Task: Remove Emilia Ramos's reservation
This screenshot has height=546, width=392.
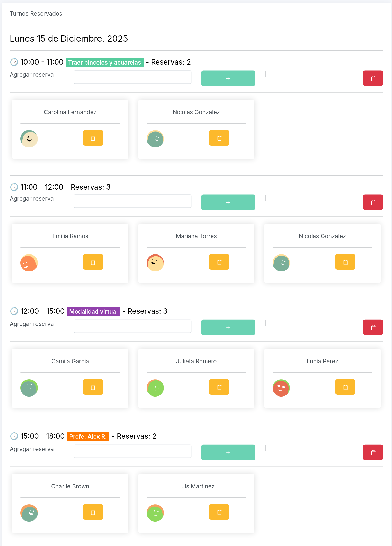Action: (93, 262)
